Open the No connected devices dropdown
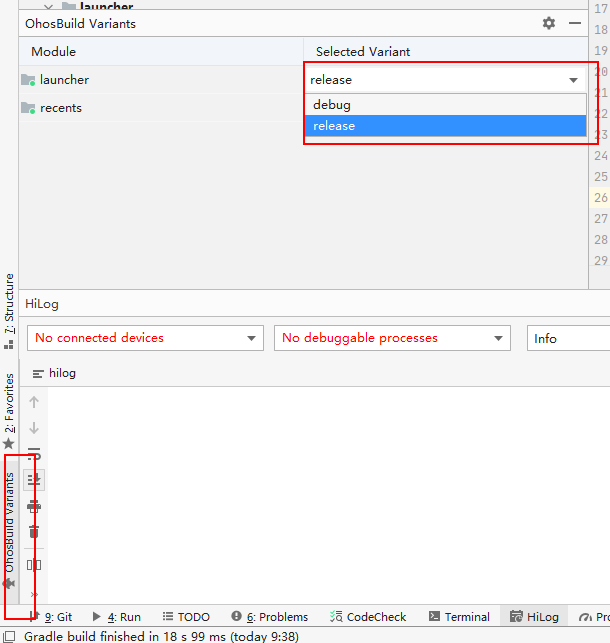The width and height of the screenshot is (610, 643). pos(145,338)
